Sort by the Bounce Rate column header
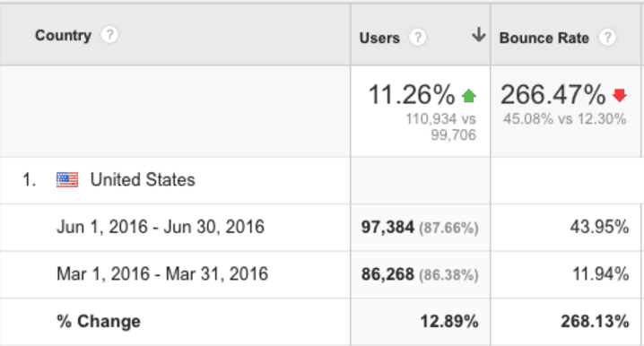Screen dimensions: 644x346 [x=544, y=39]
